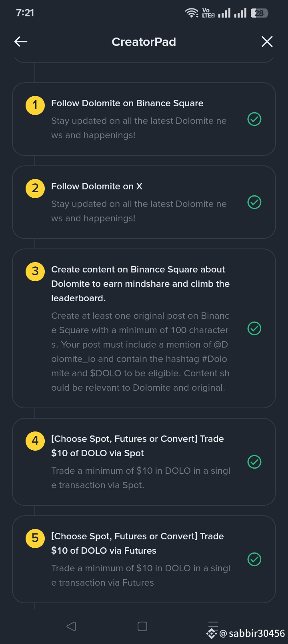Tap the yellow step 2 badge
The width and height of the screenshot is (288, 644).
35,188
